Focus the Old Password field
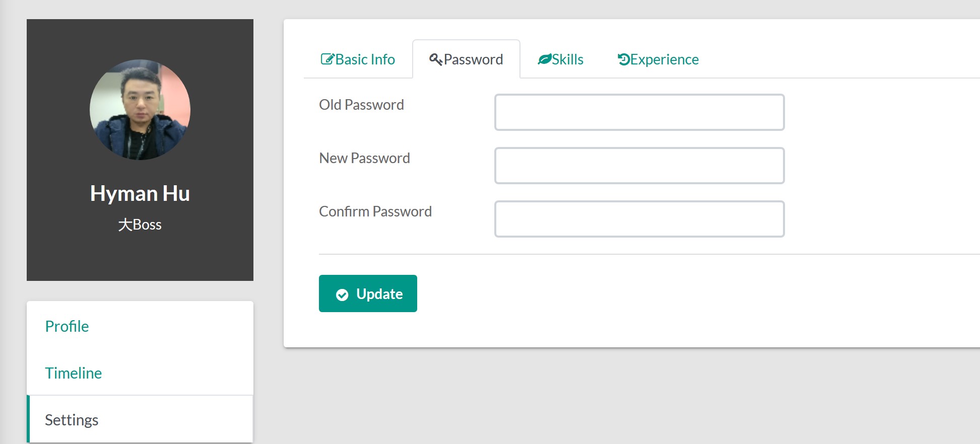This screenshot has height=444, width=980. (x=639, y=112)
